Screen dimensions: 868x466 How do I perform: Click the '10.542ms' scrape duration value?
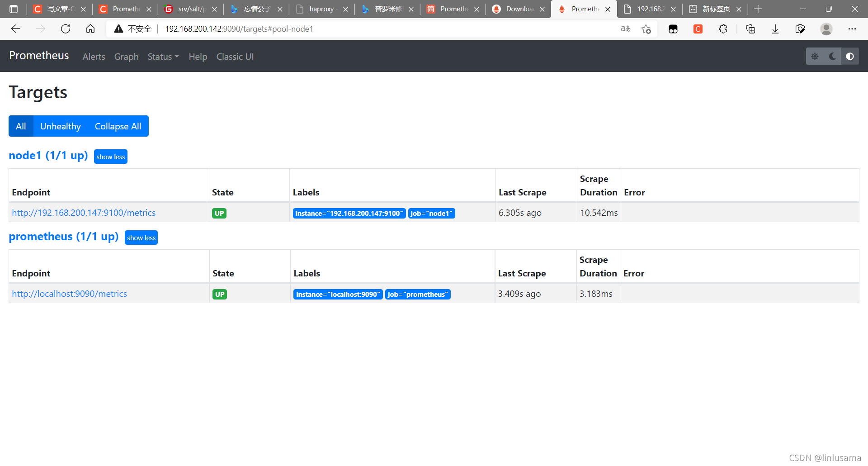pos(599,213)
